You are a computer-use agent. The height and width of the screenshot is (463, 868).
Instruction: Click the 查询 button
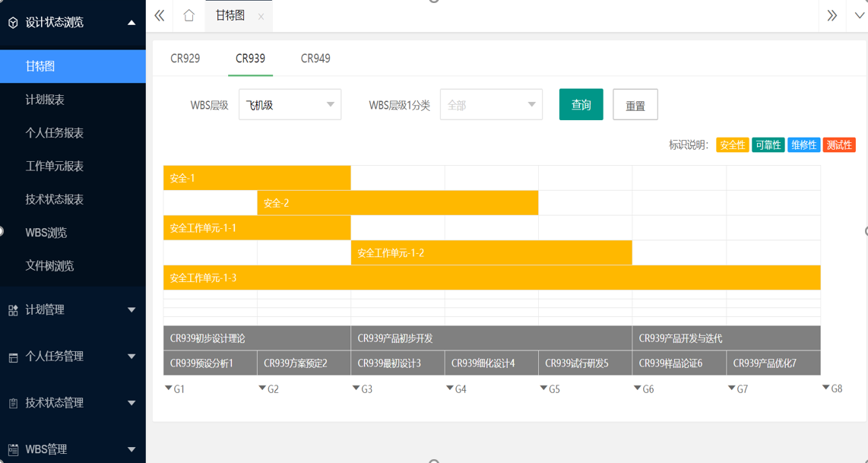click(581, 105)
